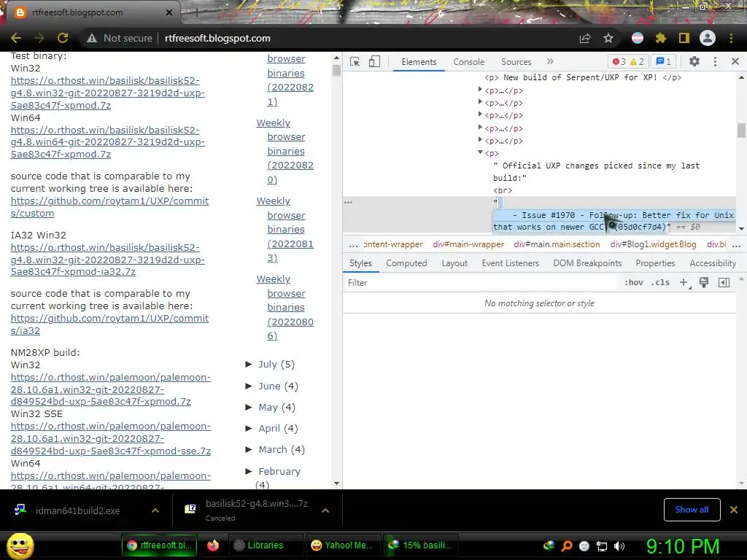
Task: Expand the June archive
Action: click(x=249, y=386)
